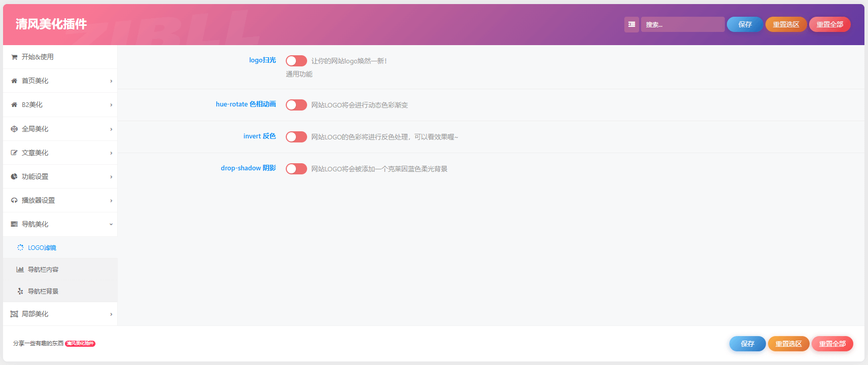868x365 pixels.
Task: Click the bottom 保存 button
Action: (747, 344)
